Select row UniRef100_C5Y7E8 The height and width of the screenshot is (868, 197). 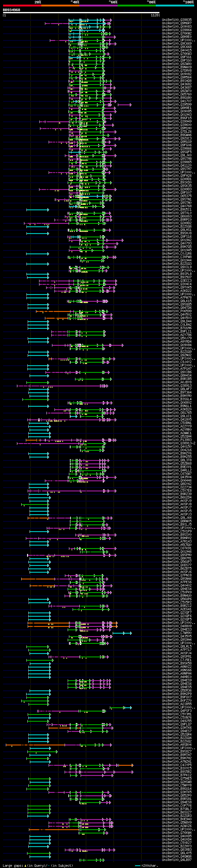[x=177, y=491]
